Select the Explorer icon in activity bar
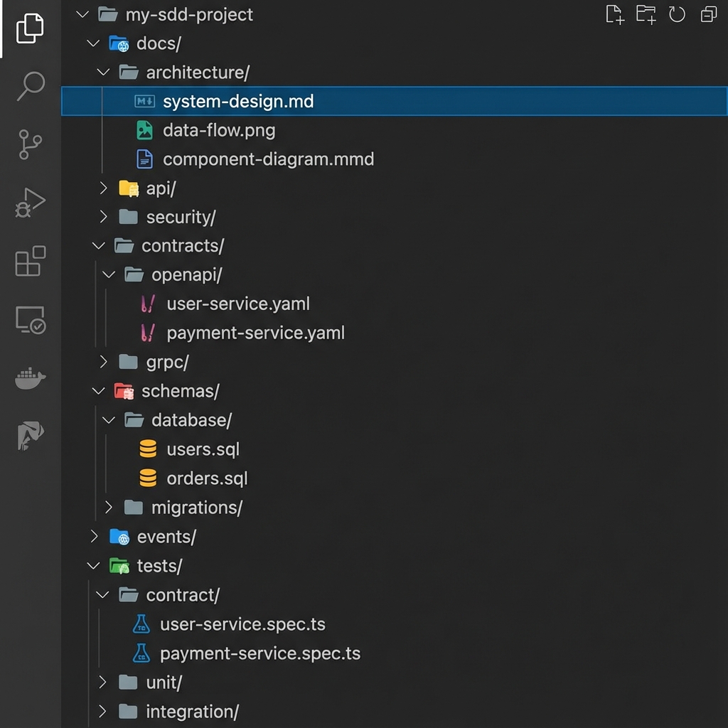This screenshot has width=728, height=728. (29, 28)
